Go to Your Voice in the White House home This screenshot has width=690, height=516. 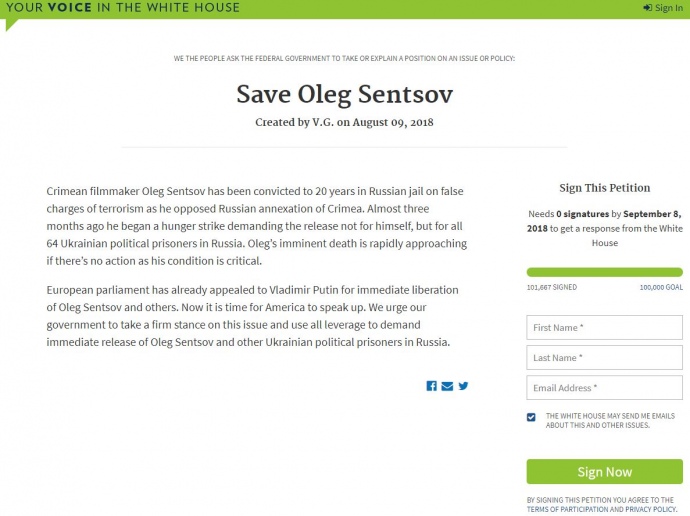(123, 8)
